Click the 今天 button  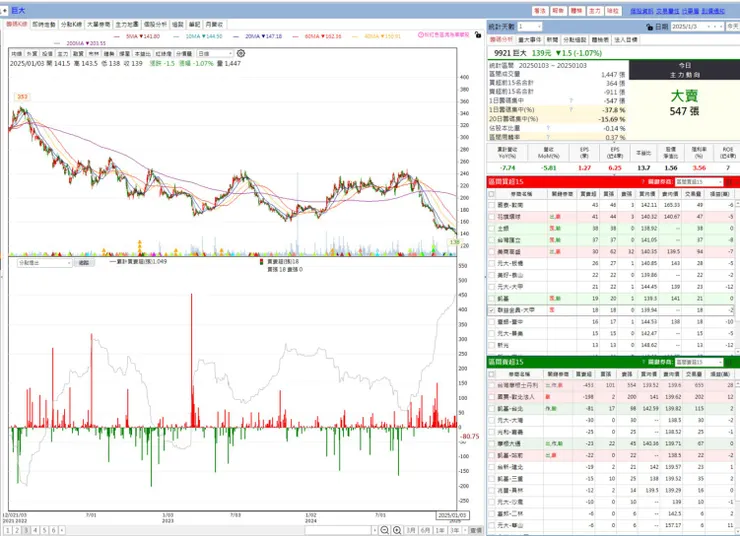click(733, 26)
